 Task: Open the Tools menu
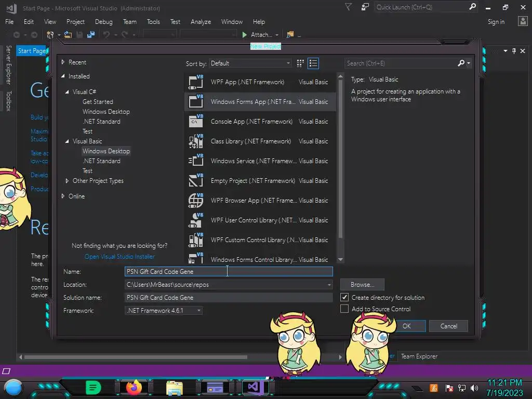pos(153,22)
